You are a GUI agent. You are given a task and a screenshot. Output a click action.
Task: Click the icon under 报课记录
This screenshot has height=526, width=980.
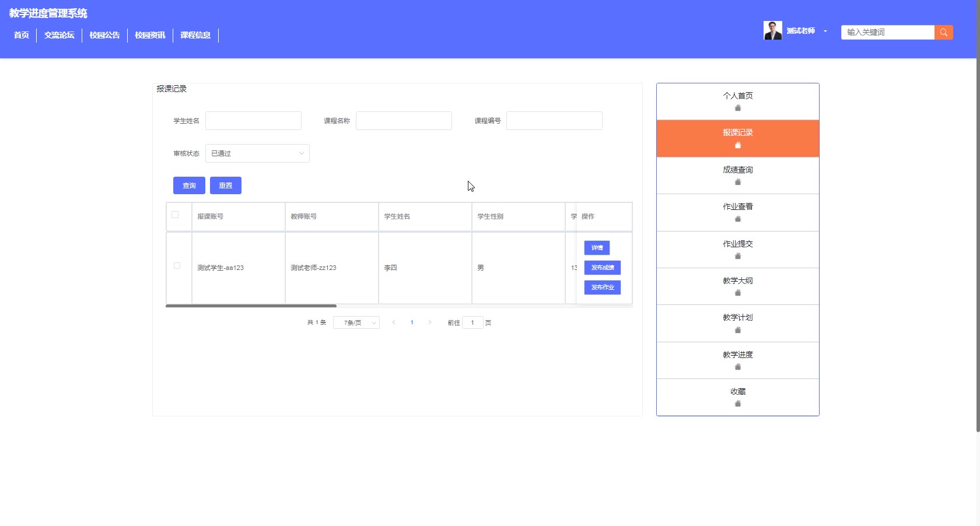pos(738,145)
